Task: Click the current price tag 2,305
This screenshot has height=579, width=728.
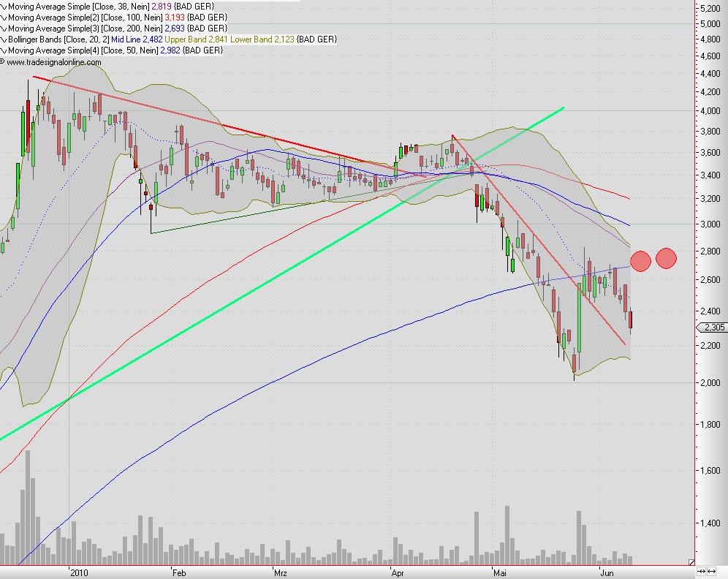Action: (713, 328)
